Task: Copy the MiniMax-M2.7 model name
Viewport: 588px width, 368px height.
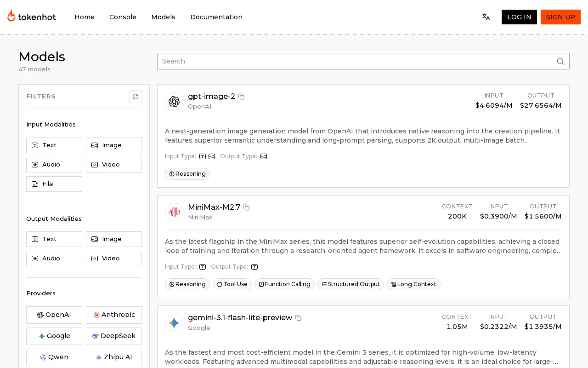Action: point(246,207)
